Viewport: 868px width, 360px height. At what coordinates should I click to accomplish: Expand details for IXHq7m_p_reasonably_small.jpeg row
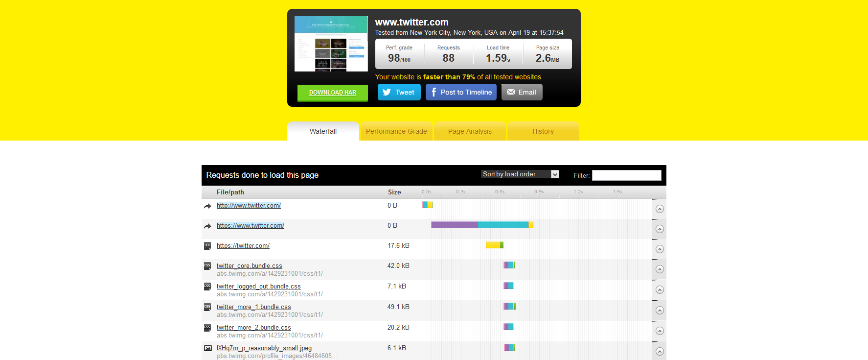(x=660, y=352)
